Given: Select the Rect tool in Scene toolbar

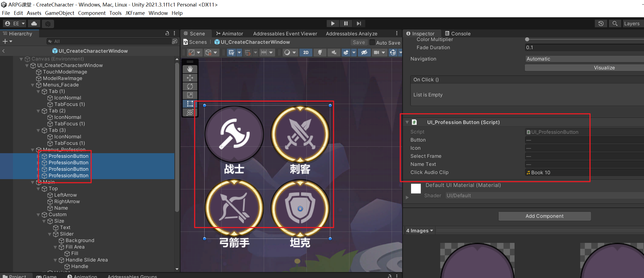Looking at the screenshot, I should click(190, 104).
